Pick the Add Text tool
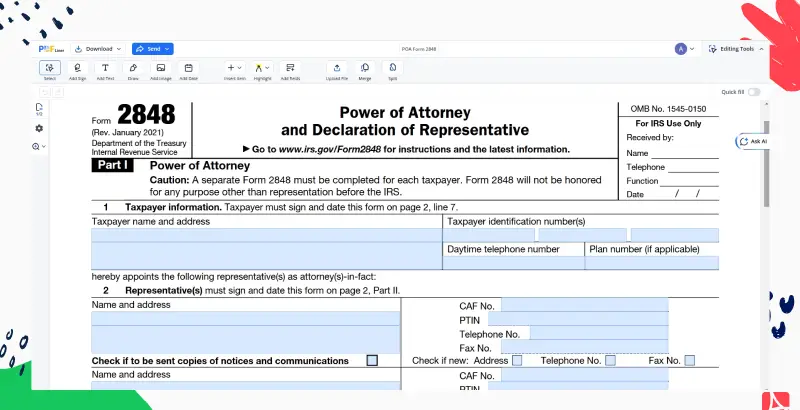Viewport: 800px width, 410px height. (x=105, y=68)
